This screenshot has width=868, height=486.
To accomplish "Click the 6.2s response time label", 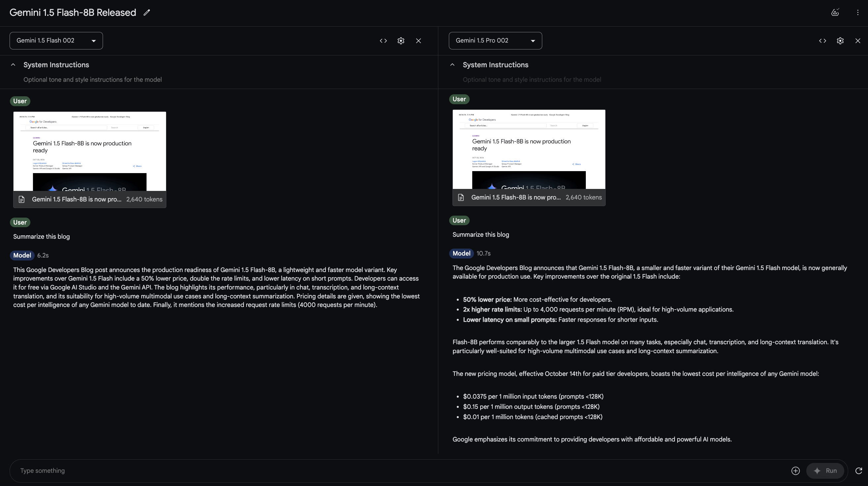I will click(43, 256).
